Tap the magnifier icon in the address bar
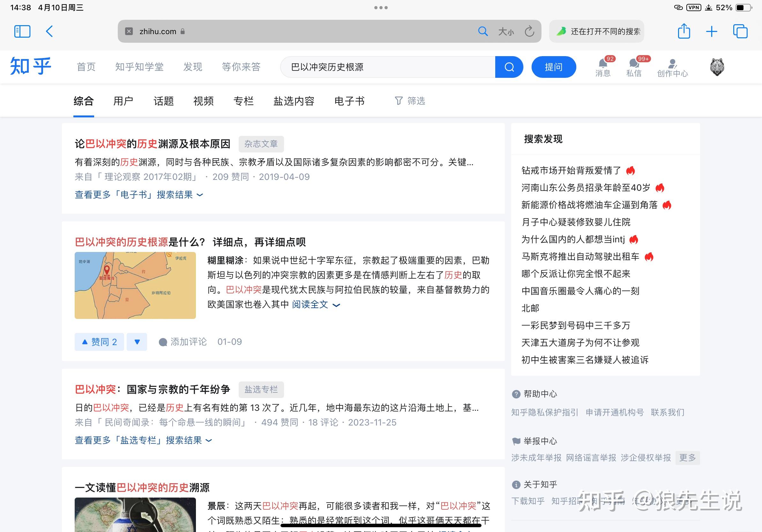 click(x=482, y=32)
